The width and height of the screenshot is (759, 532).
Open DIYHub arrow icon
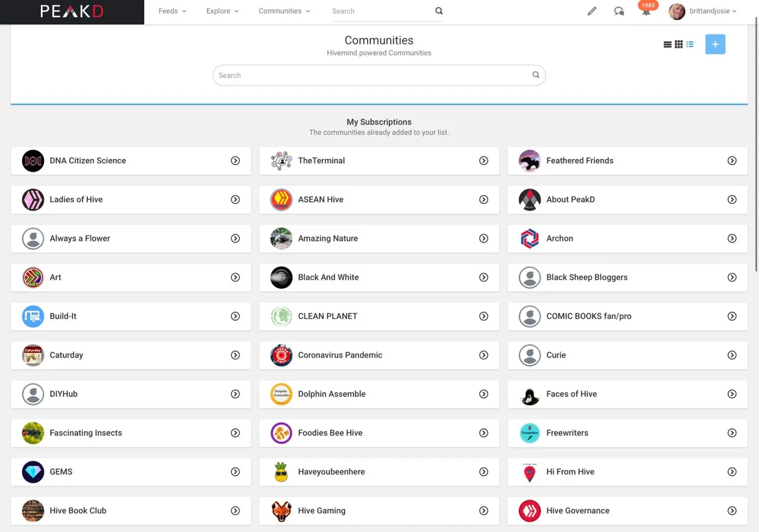point(235,394)
